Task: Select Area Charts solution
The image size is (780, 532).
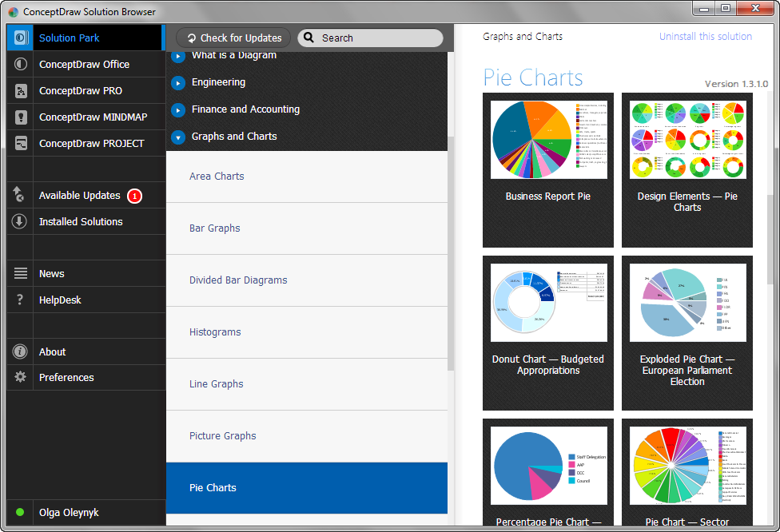Action: [x=306, y=177]
